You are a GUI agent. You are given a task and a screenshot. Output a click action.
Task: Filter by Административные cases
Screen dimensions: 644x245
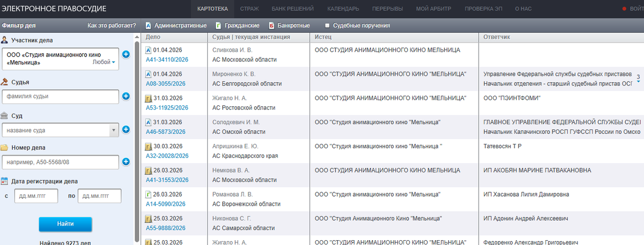click(x=176, y=26)
